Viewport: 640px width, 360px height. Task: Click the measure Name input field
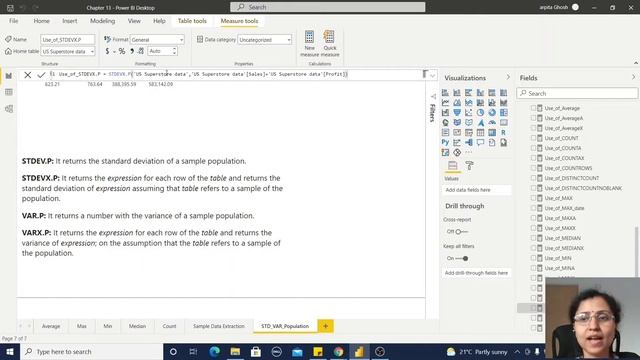coord(67,40)
